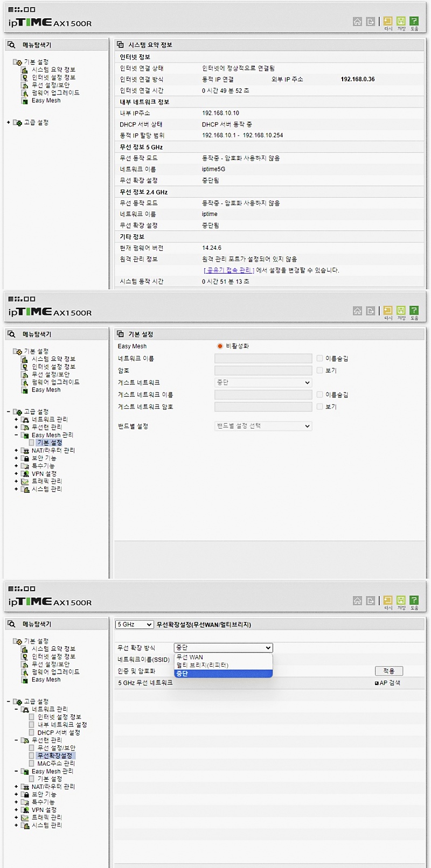431x868 pixels.
Task: Open the 밴드별 설정 선택 dropdown
Action: click(x=263, y=426)
